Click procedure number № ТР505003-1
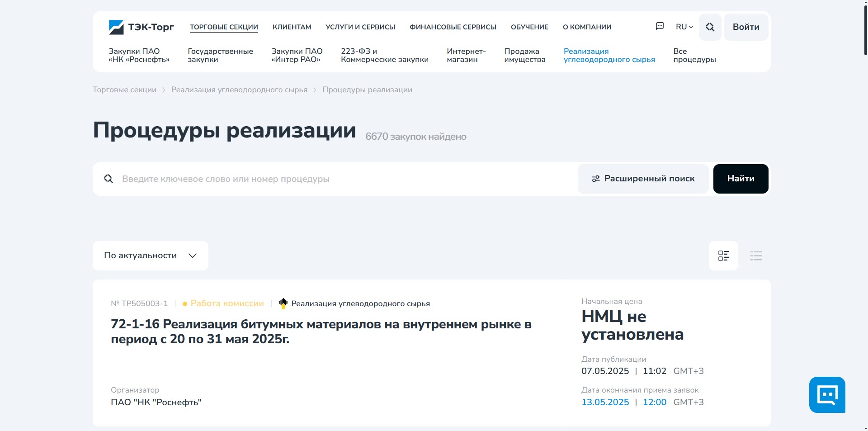 (139, 303)
